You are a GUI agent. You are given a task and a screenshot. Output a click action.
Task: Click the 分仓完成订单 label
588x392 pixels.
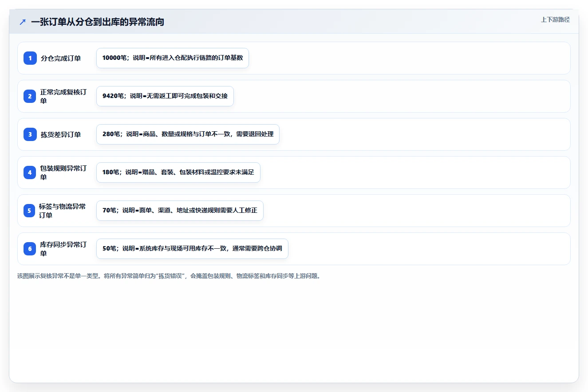point(61,58)
